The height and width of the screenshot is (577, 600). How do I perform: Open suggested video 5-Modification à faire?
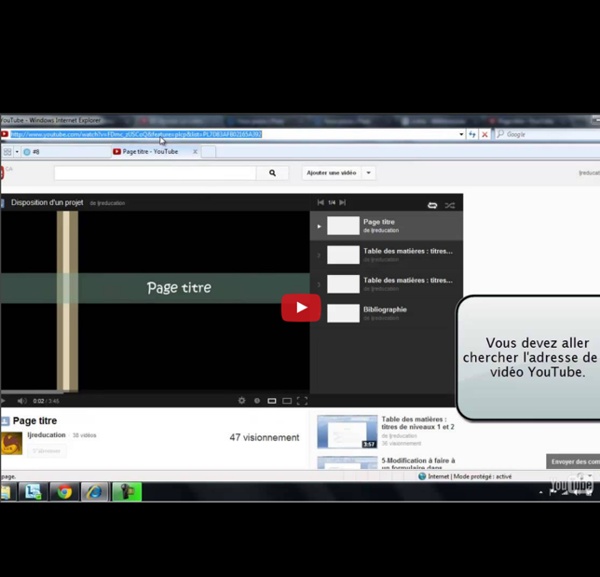[418, 463]
